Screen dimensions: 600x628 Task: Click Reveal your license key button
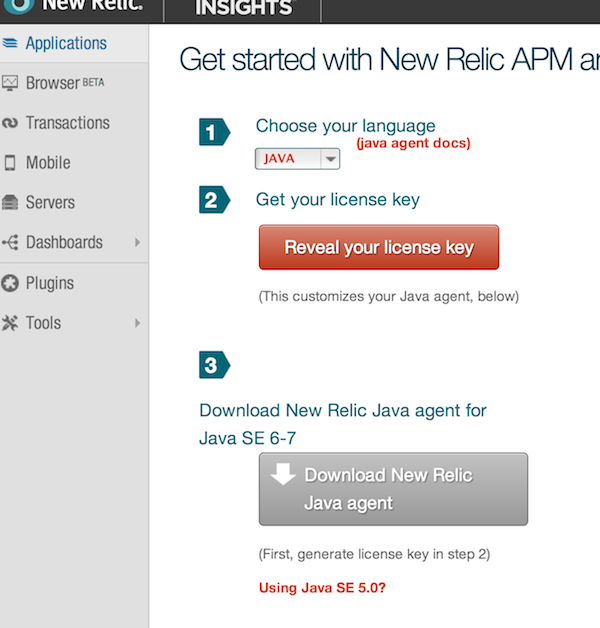click(x=379, y=247)
